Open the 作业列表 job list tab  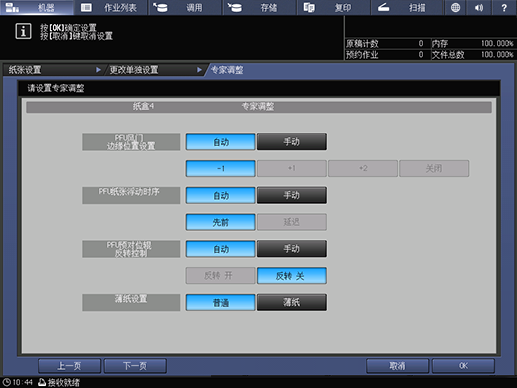click(111, 7)
